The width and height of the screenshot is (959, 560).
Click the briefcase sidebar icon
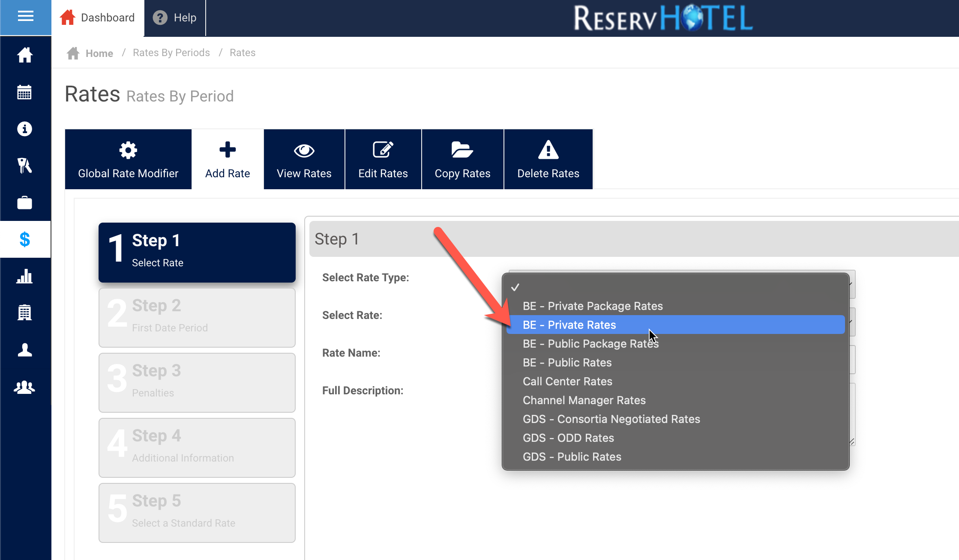point(24,203)
